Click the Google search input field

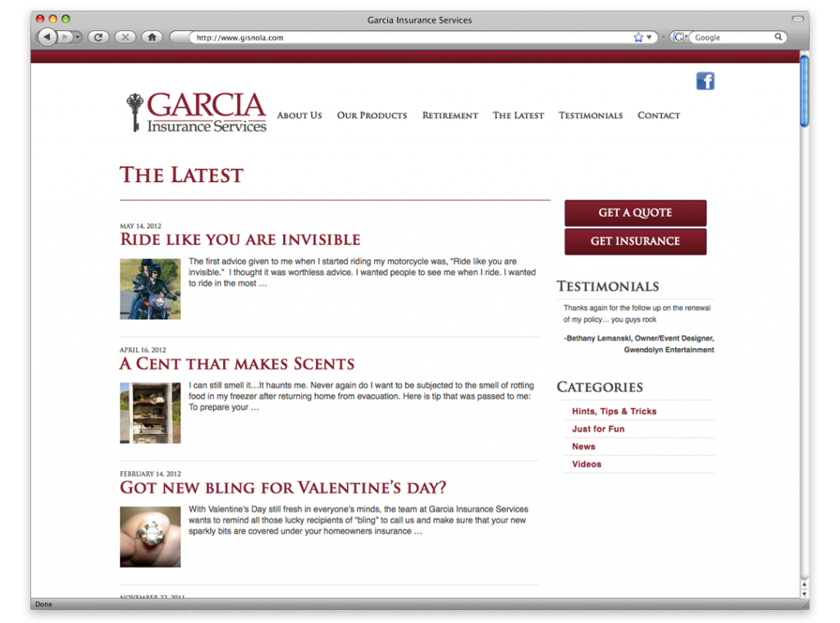coord(731,38)
